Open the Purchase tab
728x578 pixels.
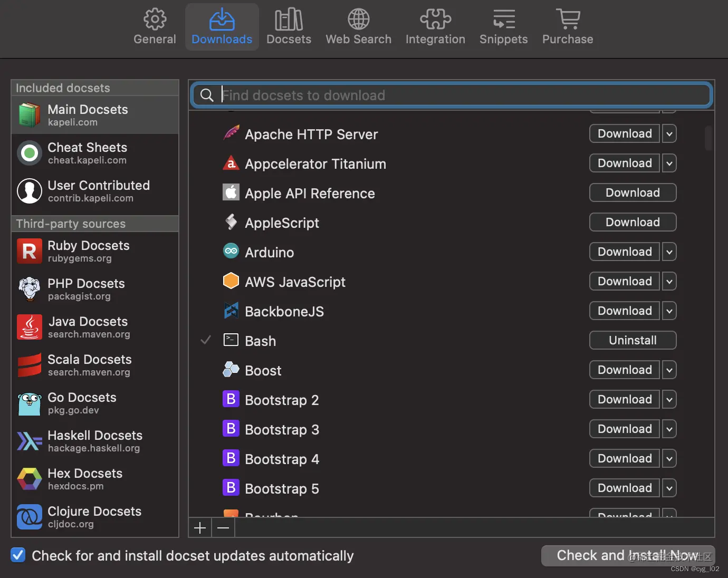pos(568,27)
